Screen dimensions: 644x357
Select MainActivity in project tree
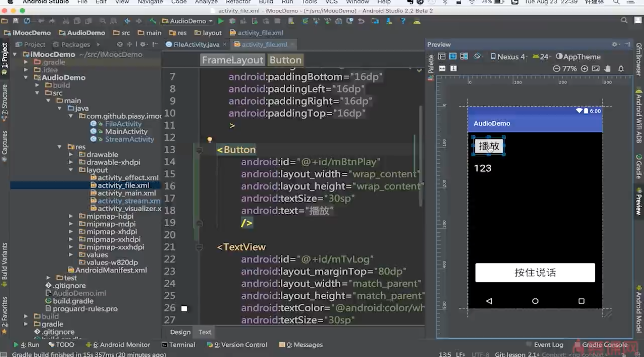(x=126, y=132)
